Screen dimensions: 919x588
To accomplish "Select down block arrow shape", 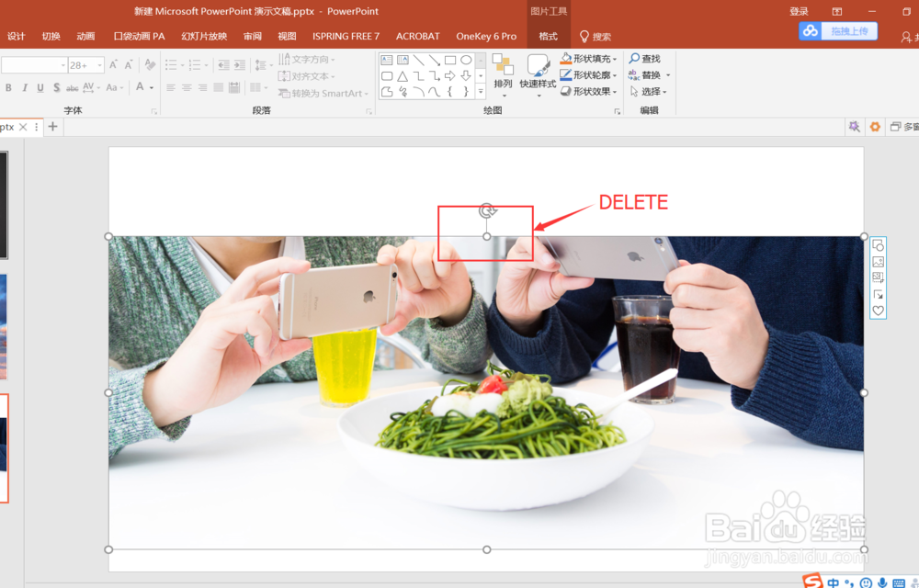I will (466, 75).
